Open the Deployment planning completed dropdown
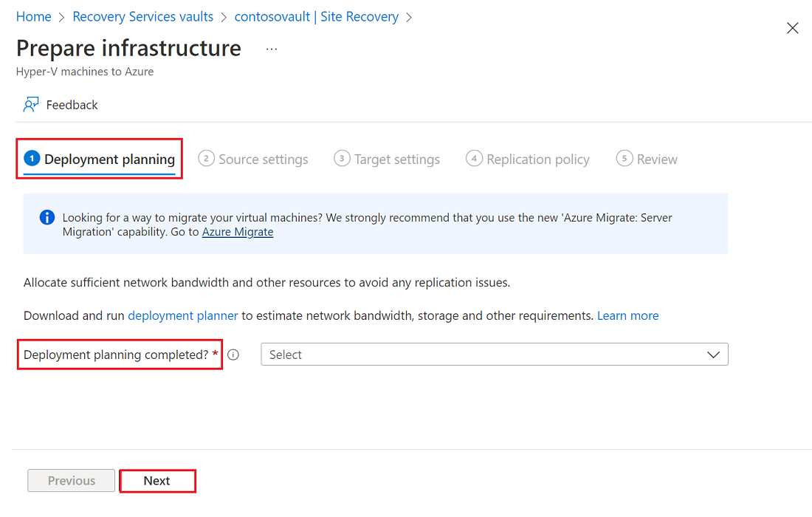 point(495,355)
